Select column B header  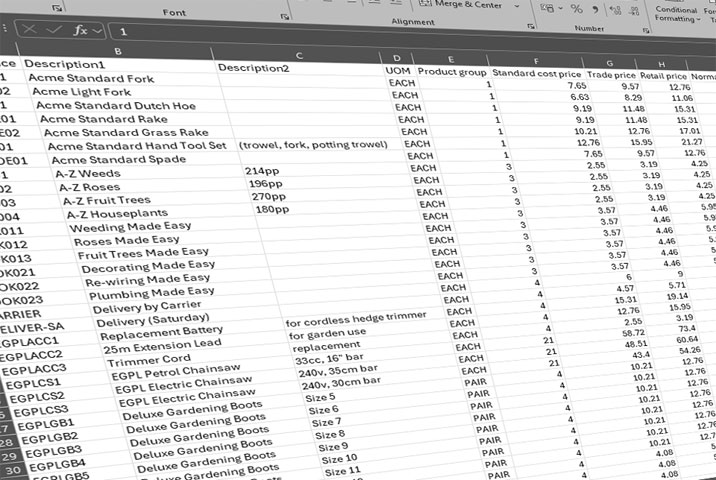click(117, 51)
